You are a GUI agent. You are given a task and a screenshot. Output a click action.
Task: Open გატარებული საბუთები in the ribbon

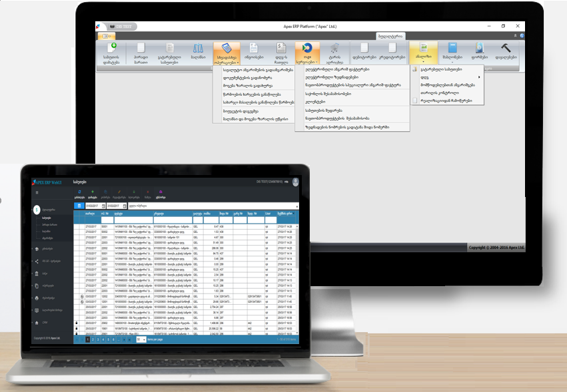click(169, 53)
